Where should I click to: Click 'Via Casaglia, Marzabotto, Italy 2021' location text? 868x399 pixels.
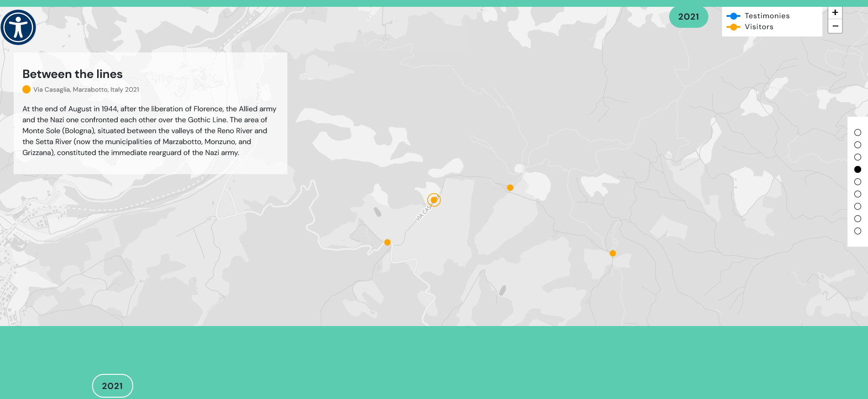click(x=86, y=89)
